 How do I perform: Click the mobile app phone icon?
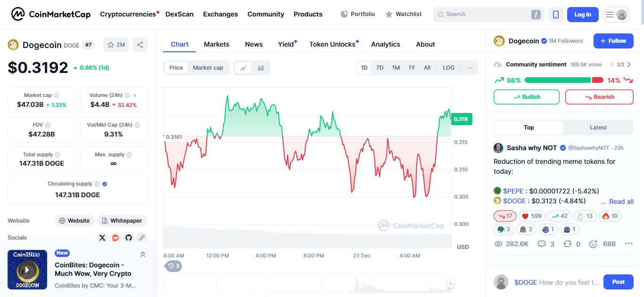556,15
